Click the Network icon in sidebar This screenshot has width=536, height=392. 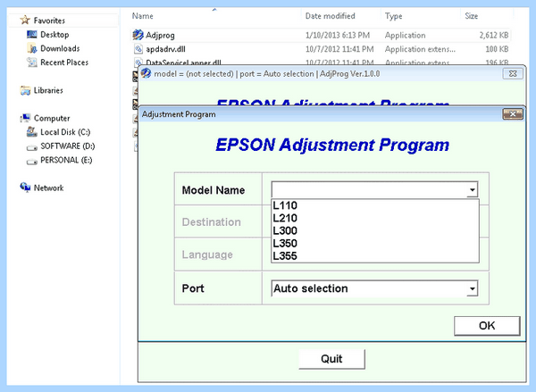coord(25,188)
